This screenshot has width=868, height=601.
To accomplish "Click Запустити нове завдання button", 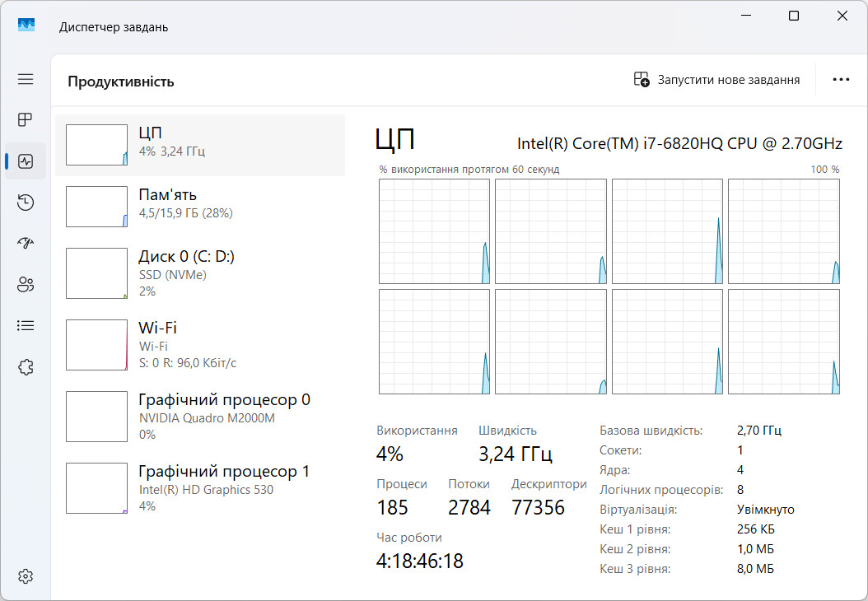I will (x=716, y=80).
